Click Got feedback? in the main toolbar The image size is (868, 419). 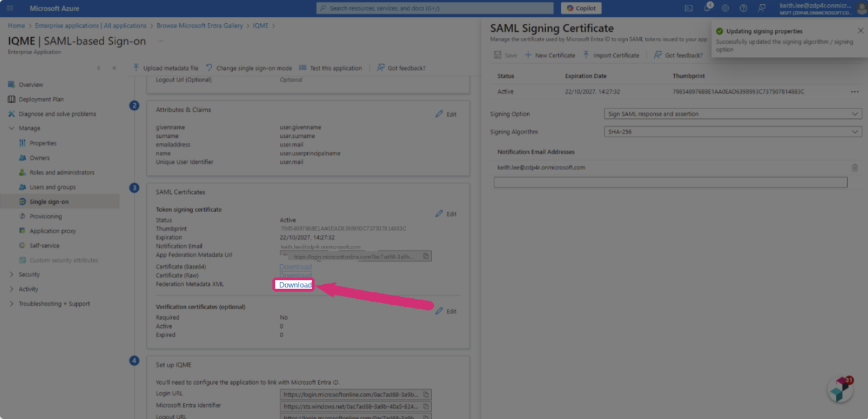[x=401, y=68]
